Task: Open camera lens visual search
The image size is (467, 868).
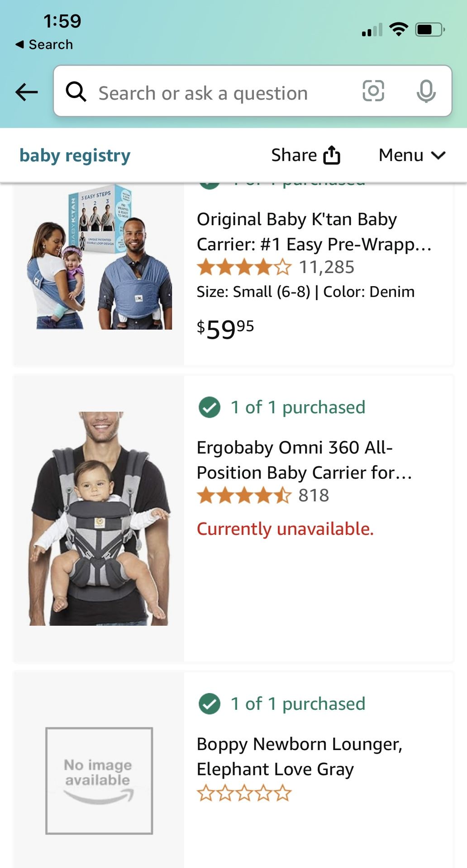Action: coord(373,91)
